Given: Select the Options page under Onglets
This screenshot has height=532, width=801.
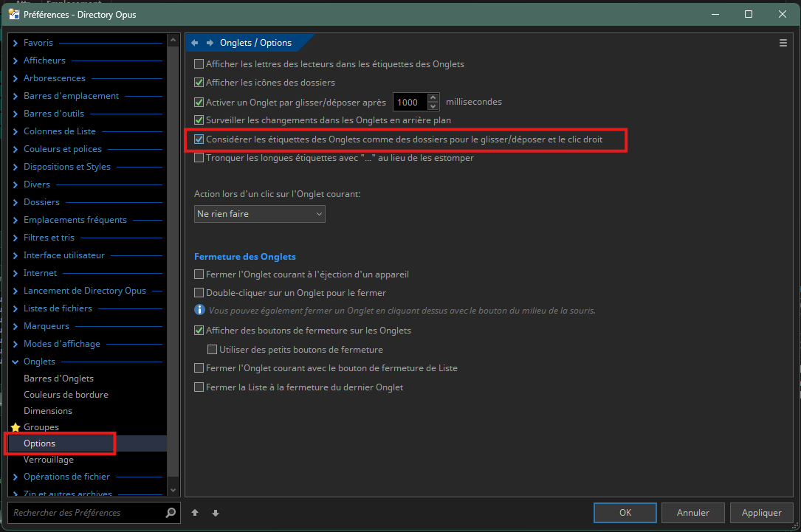Looking at the screenshot, I should (x=39, y=443).
